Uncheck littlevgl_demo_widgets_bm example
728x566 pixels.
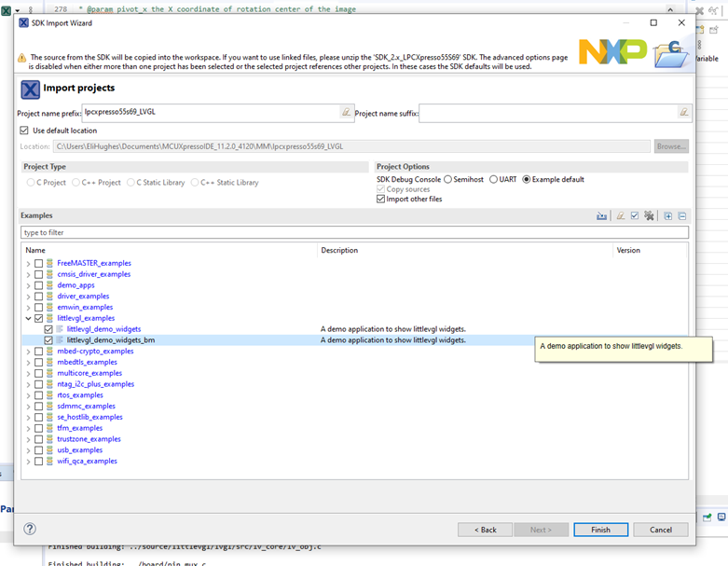(x=48, y=340)
